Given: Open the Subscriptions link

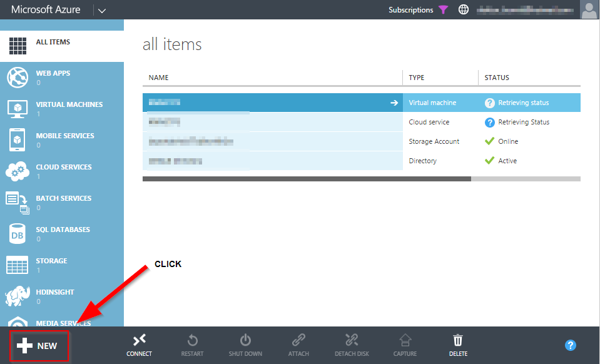Looking at the screenshot, I should (410, 10).
